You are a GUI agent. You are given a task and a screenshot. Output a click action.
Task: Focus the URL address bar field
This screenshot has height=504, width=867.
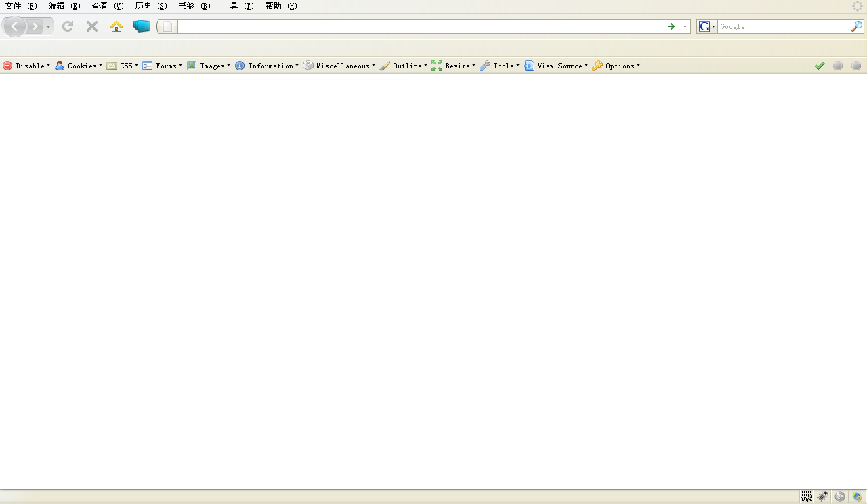421,26
